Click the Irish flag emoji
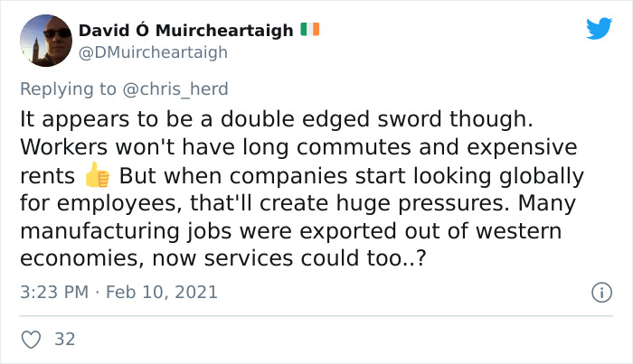The height and width of the screenshot is (364, 633). tap(309, 30)
